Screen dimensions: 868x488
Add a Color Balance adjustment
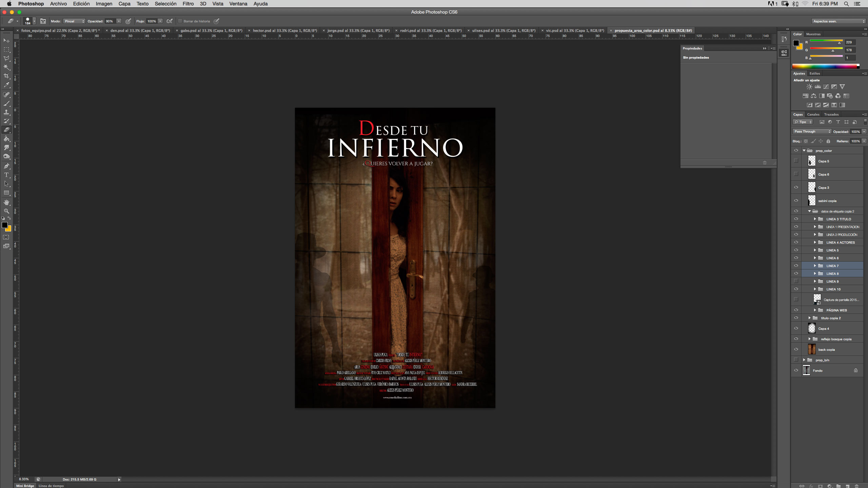[x=813, y=96]
